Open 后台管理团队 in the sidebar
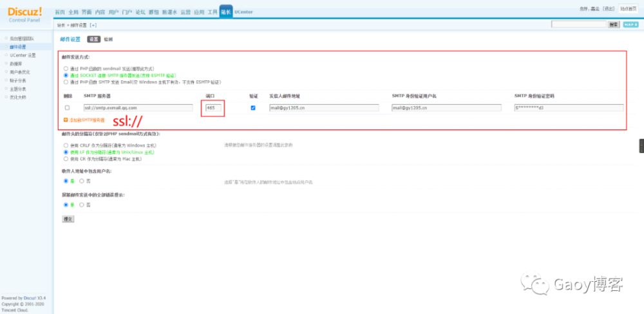The image size is (644, 314). point(22,39)
